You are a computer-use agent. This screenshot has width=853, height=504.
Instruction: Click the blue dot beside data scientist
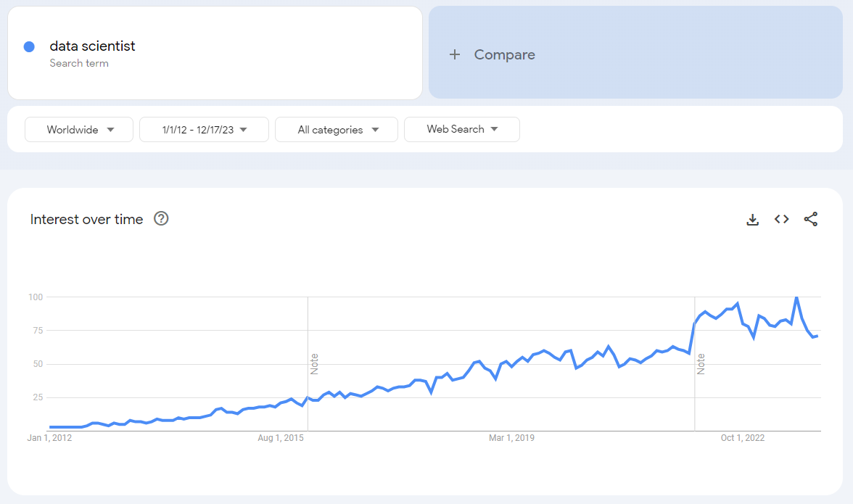29,46
